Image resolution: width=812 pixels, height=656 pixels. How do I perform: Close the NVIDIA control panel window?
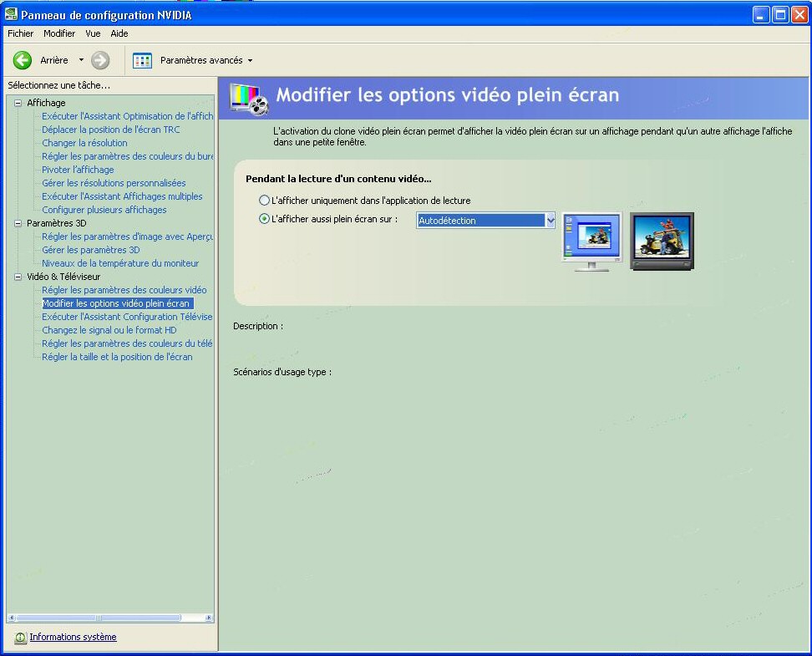click(799, 14)
